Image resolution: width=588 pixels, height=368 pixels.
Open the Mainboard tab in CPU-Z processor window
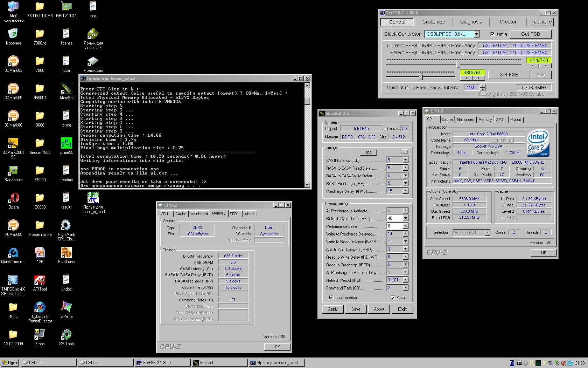(x=465, y=120)
